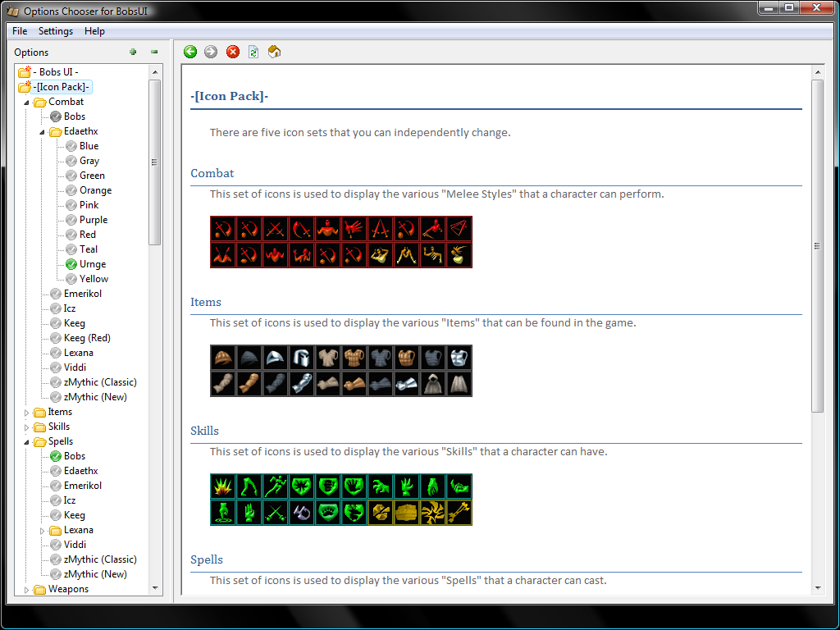Image resolution: width=840 pixels, height=630 pixels.
Task: Click the Combat folder icon in tree
Action: click(x=40, y=102)
